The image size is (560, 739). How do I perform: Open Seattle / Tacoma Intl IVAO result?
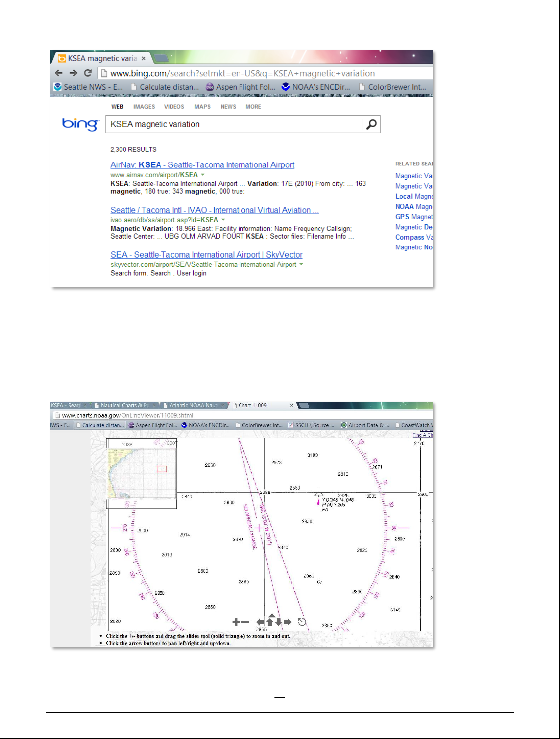coord(215,210)
